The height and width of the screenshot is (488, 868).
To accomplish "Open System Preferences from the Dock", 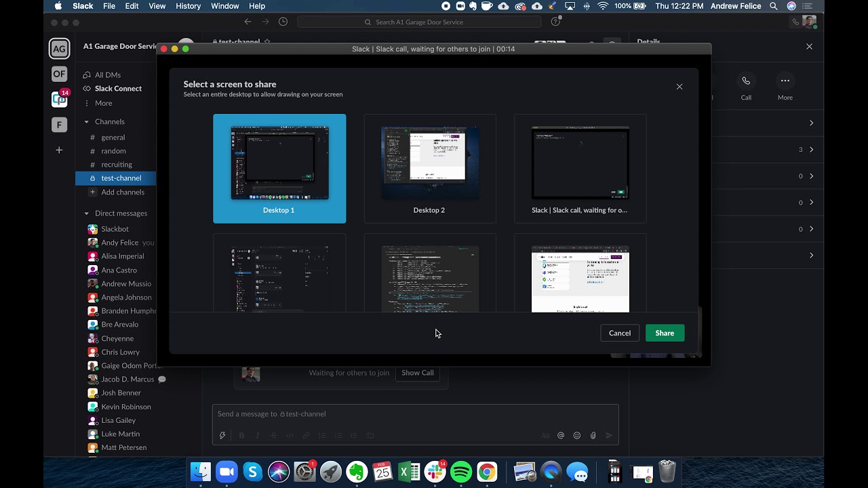I will [304, 472].
